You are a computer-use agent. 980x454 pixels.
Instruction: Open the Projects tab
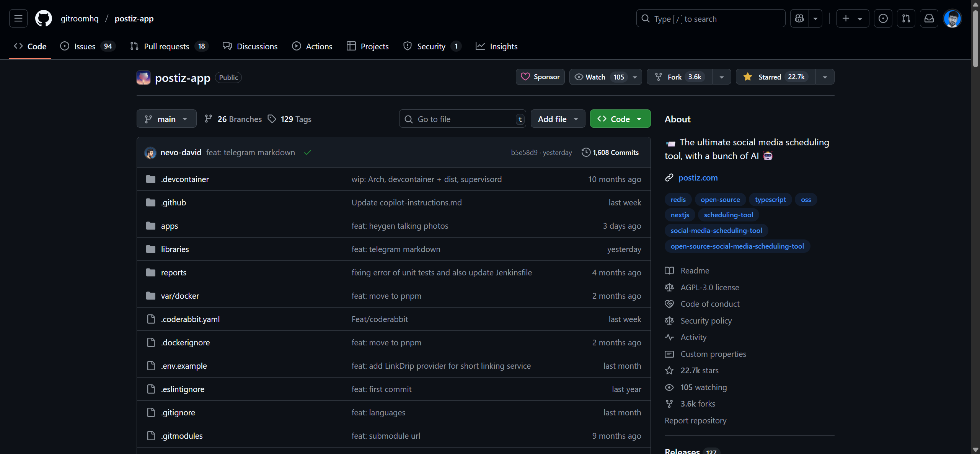coord(368,46)
